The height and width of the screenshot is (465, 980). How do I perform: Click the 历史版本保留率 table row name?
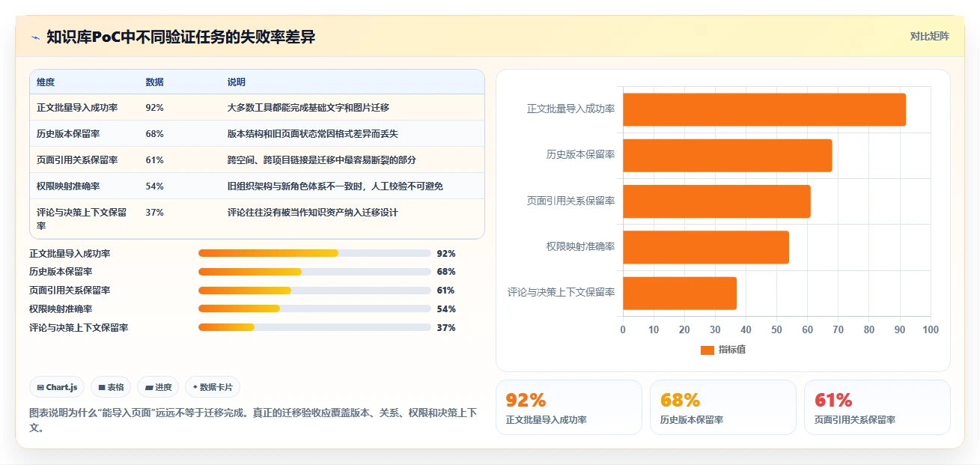point(68,134)
